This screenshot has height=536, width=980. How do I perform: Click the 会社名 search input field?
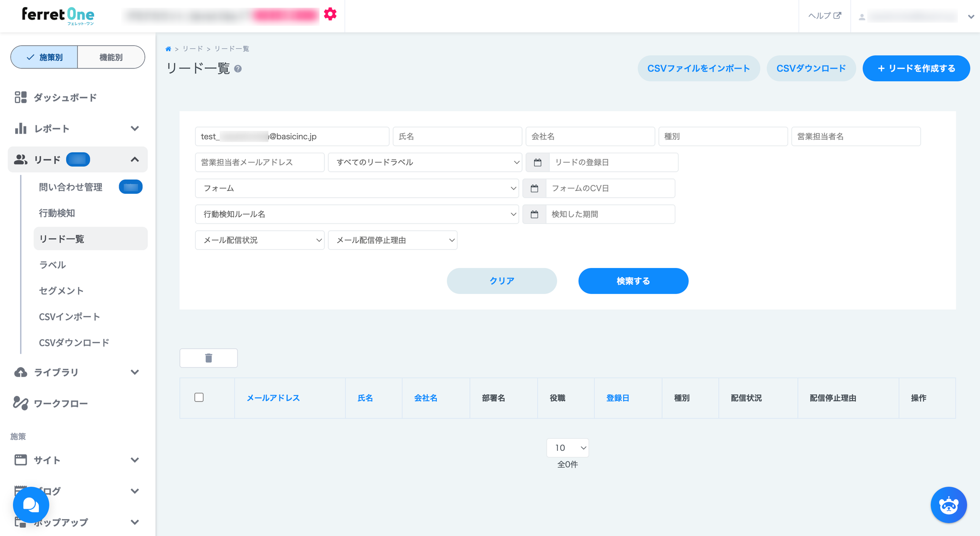click(x=590, y=136)
